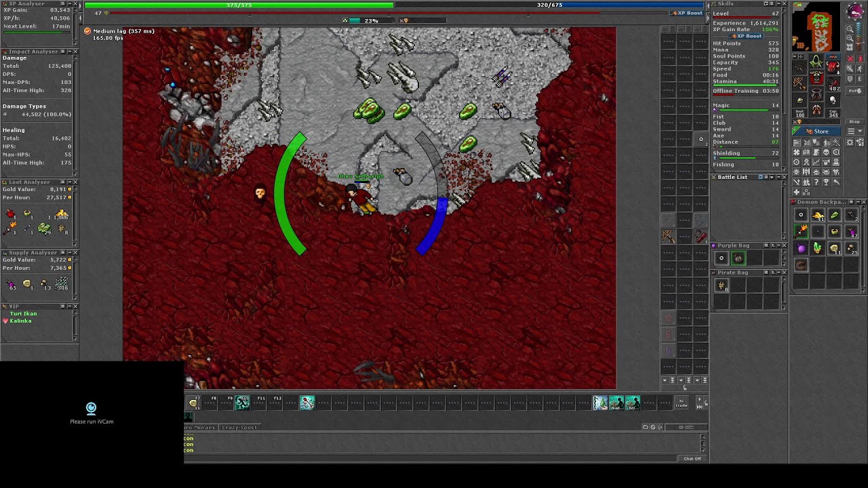Screen dimensions: 868x488
Task: Click the minimap view
Action: pyautogui.click(x=816, y=27)
